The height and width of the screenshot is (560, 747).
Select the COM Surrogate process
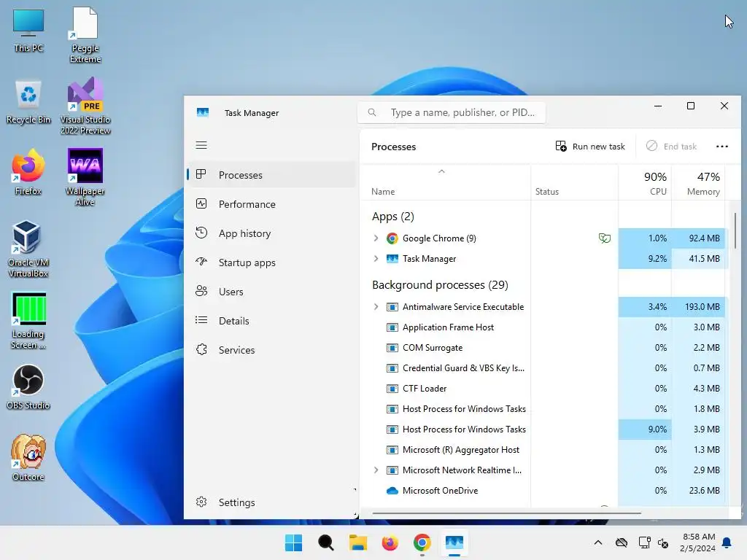544,348
